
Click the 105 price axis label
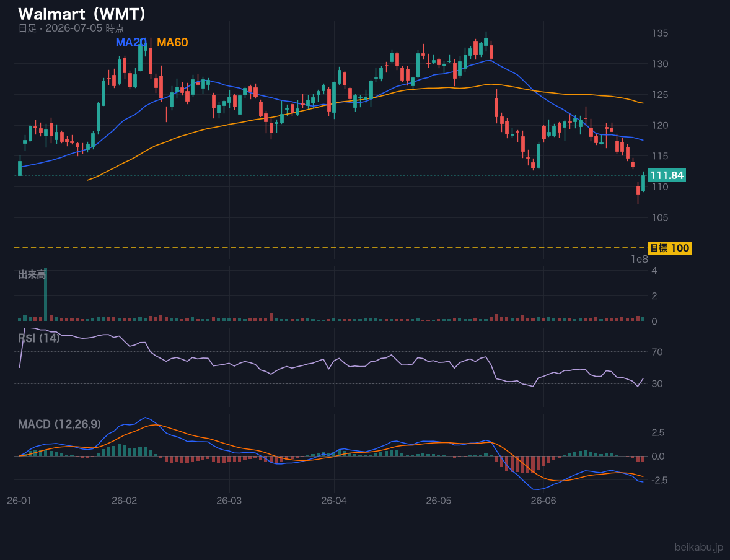(x=660, y=217)
